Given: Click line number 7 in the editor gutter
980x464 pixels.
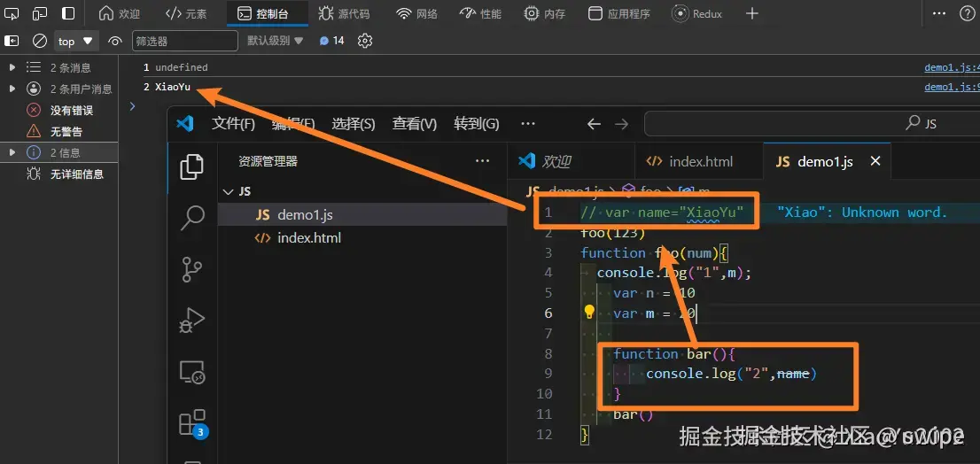Looking at the screenshot, I should tap(548, 334).
